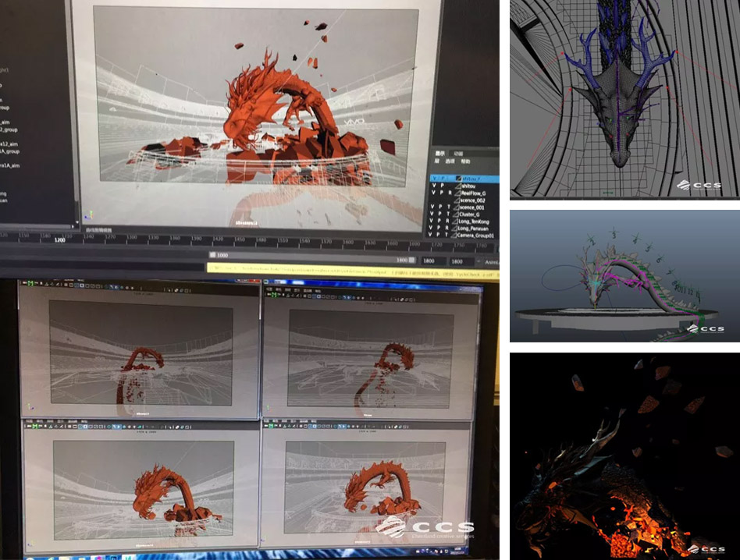Click the color icon of Long_Penxuan layer
Screen dimensions: 740x560
click(x=454, y=229)
